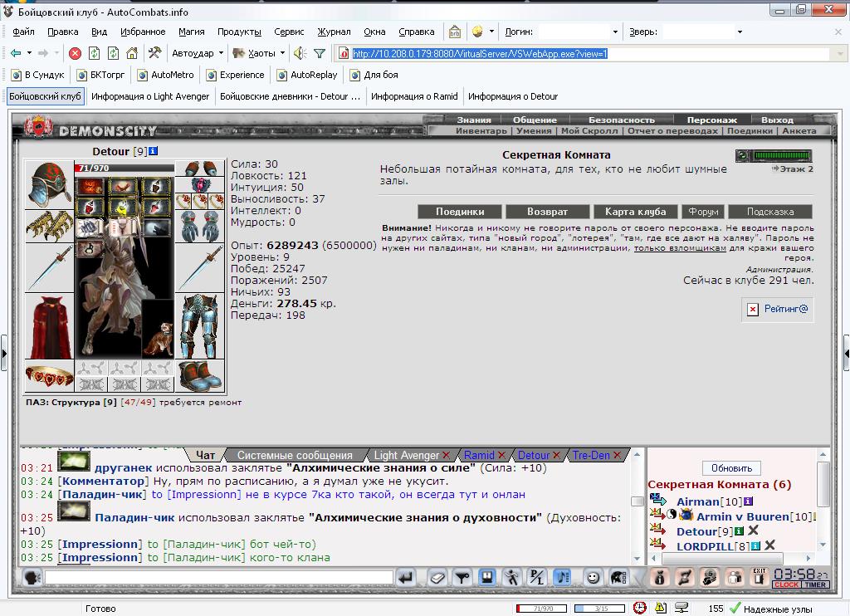Click the cat pet portrait

pos(158,329)
